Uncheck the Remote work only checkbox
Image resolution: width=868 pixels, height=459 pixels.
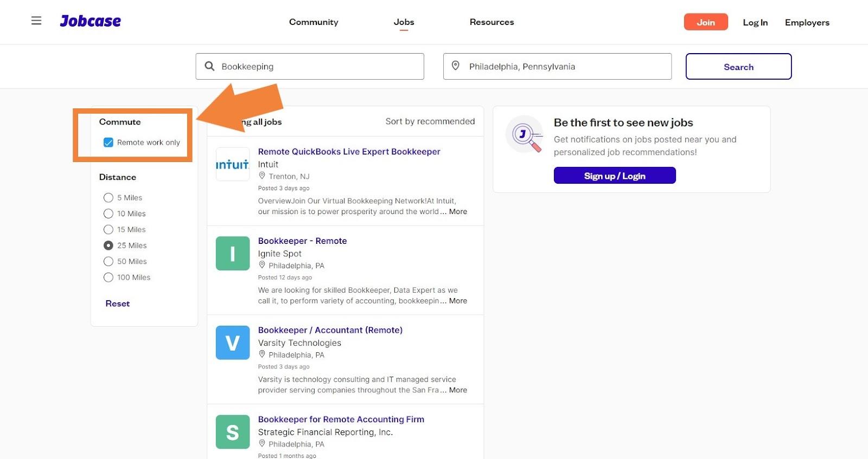(108, 143)
